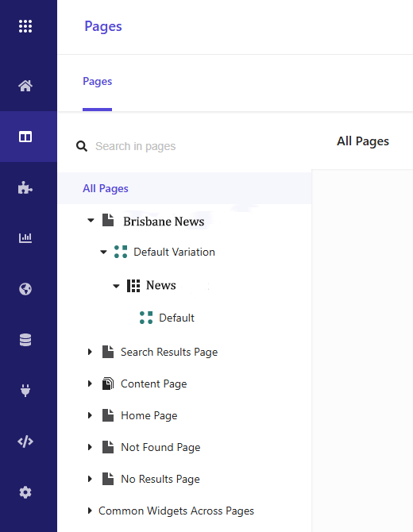
Task: Expand the Content Page node
Action: [90, 384]
